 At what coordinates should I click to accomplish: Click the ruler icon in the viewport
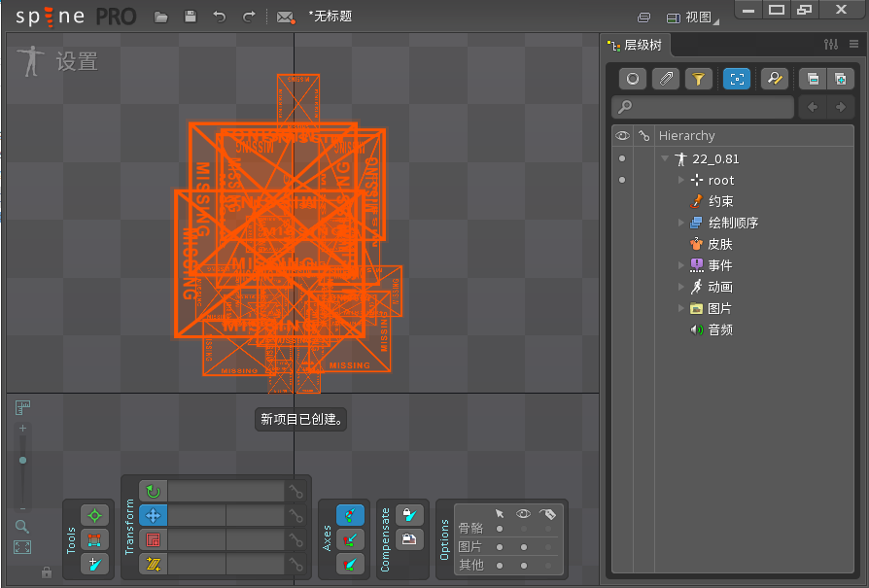22,408
